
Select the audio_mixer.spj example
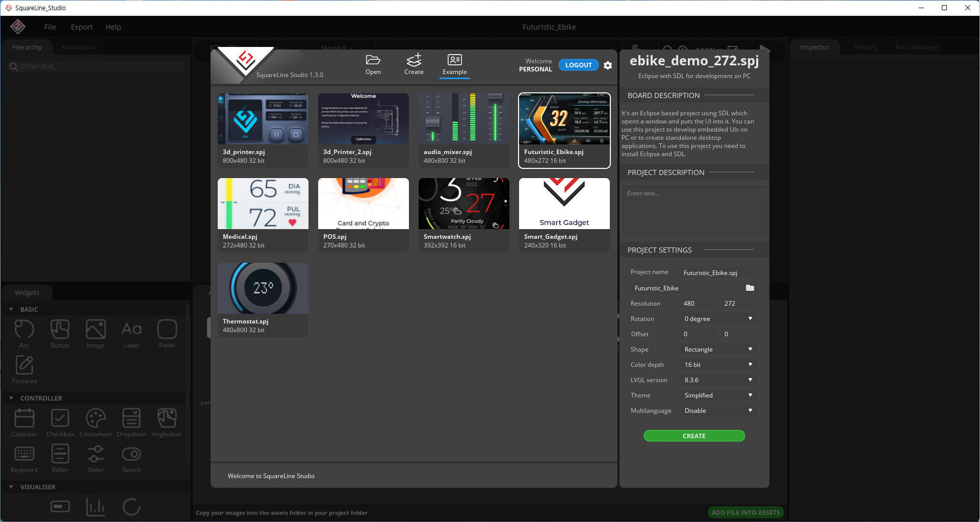pos(464,130)
